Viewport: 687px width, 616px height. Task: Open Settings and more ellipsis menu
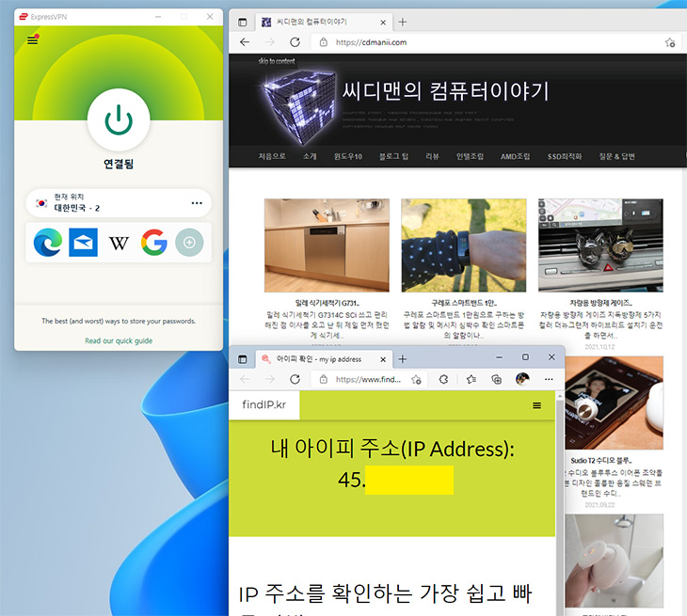549,379
